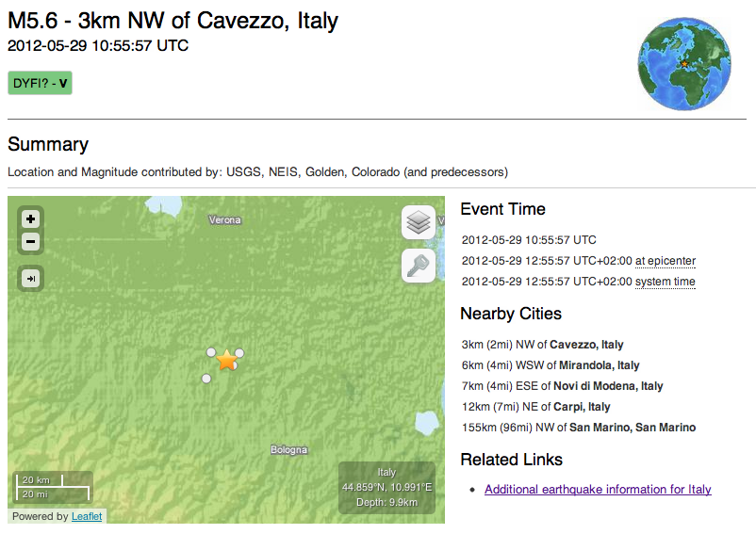This screenshot has height=534, width=756.
Task: Click the Italy coordinates and depth box
Action: (386, 487)
